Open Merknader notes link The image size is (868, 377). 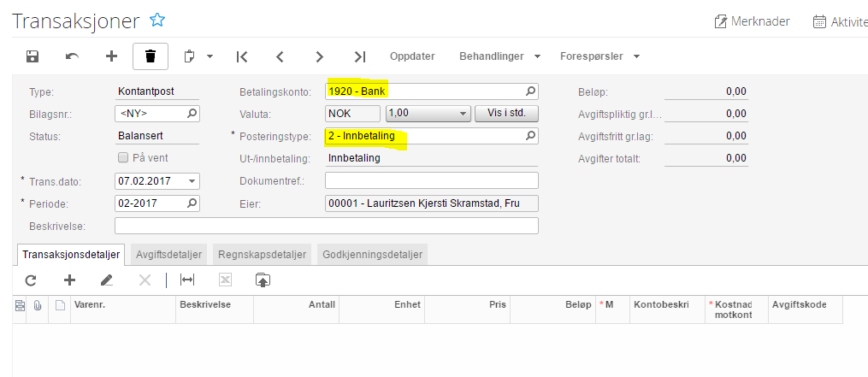[x=752, y=21]
